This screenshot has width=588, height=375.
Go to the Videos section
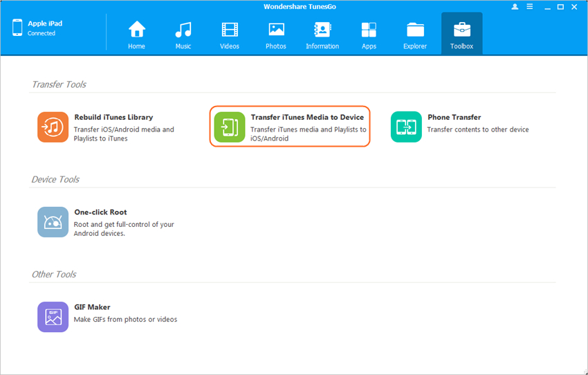(230, 35)
